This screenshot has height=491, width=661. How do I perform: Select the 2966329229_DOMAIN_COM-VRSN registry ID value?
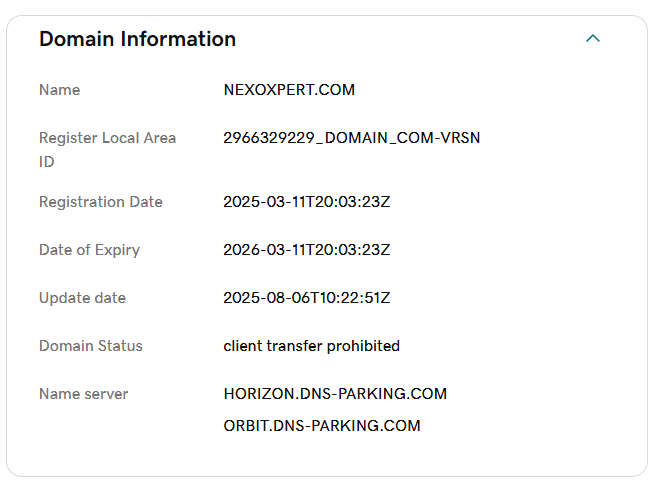tap(351, 138)
